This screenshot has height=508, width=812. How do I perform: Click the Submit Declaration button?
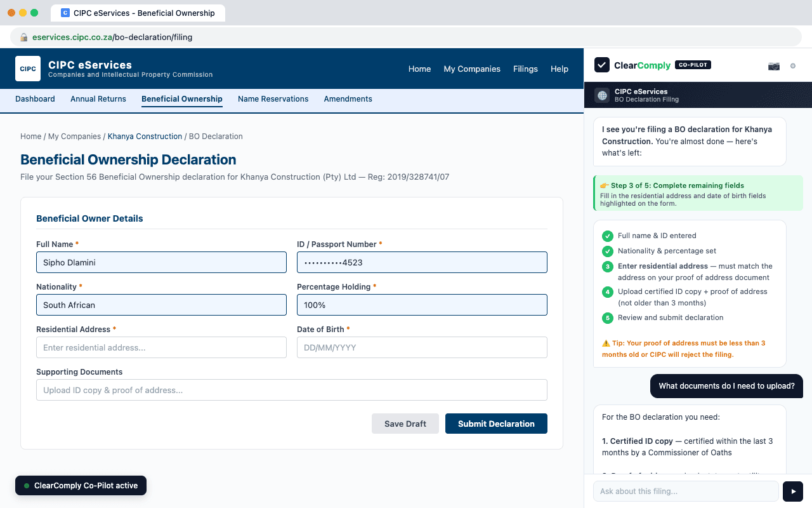tap(496, 424)
